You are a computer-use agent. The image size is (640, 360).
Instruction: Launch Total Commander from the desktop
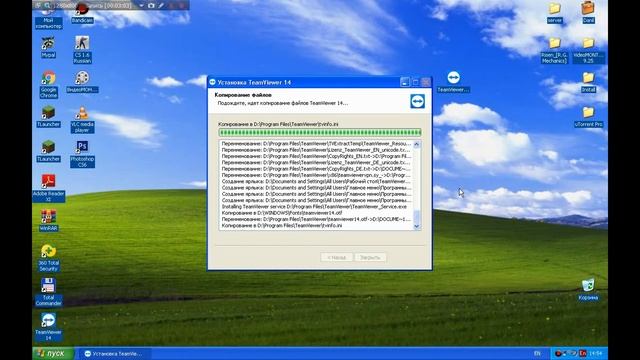point(48,292)
